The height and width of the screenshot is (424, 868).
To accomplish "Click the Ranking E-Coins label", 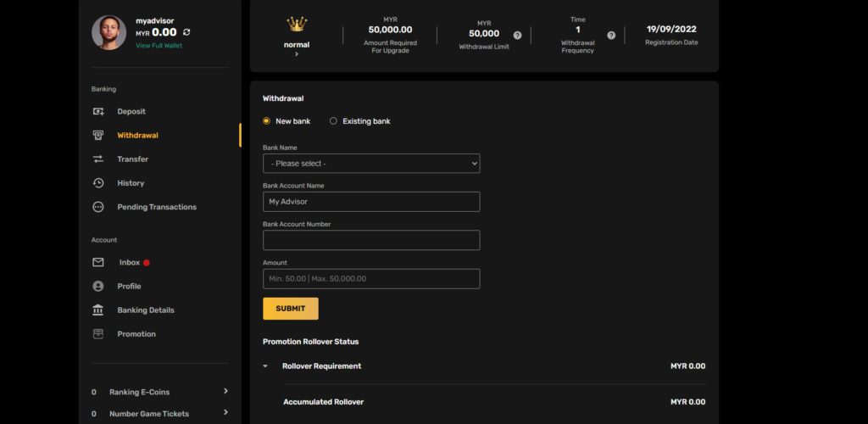I will (x=140, y=392).
